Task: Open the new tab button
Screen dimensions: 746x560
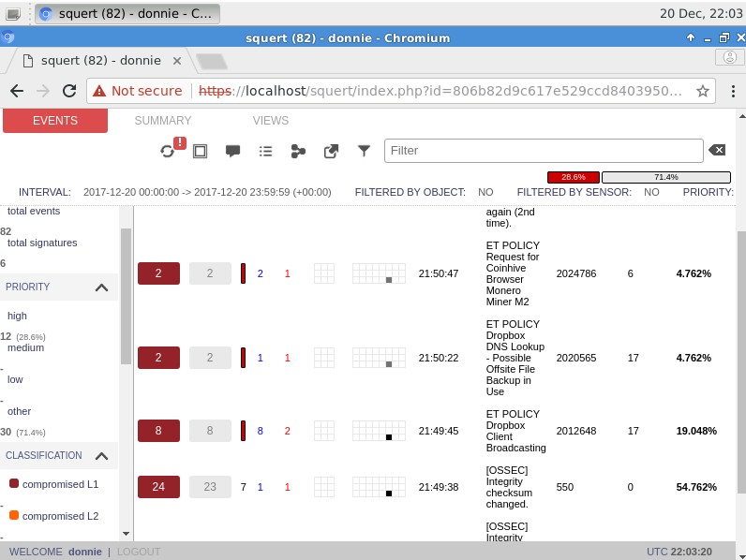Action: 211,61
